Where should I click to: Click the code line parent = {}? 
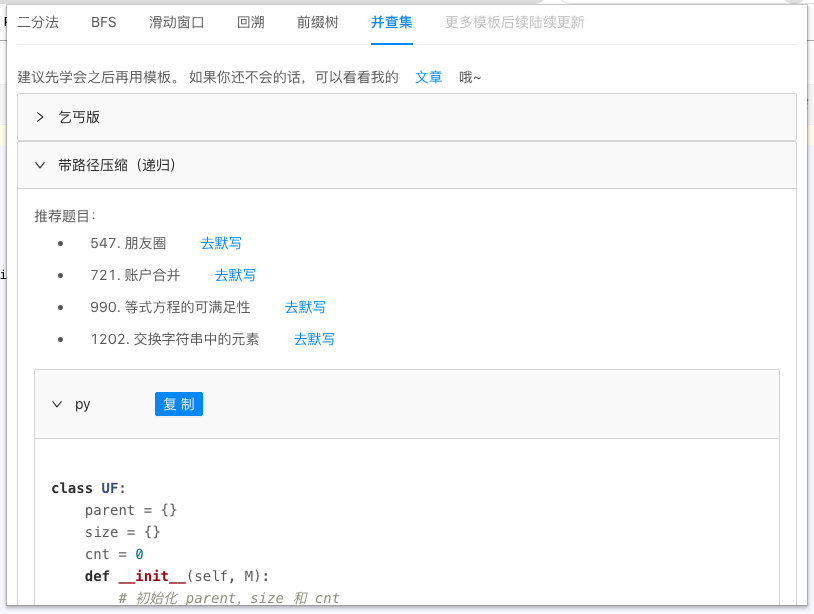coord(131,510)
